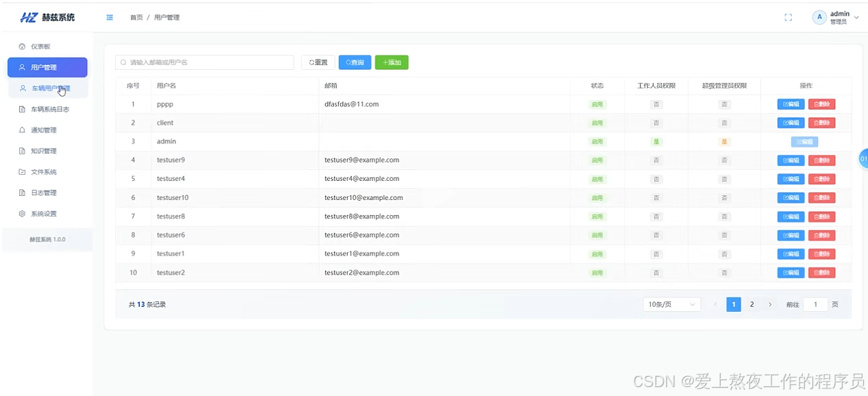Open the admin account dropdown arrow
The width and height of the screenshot is (868, 396).
tap(856, 18)
